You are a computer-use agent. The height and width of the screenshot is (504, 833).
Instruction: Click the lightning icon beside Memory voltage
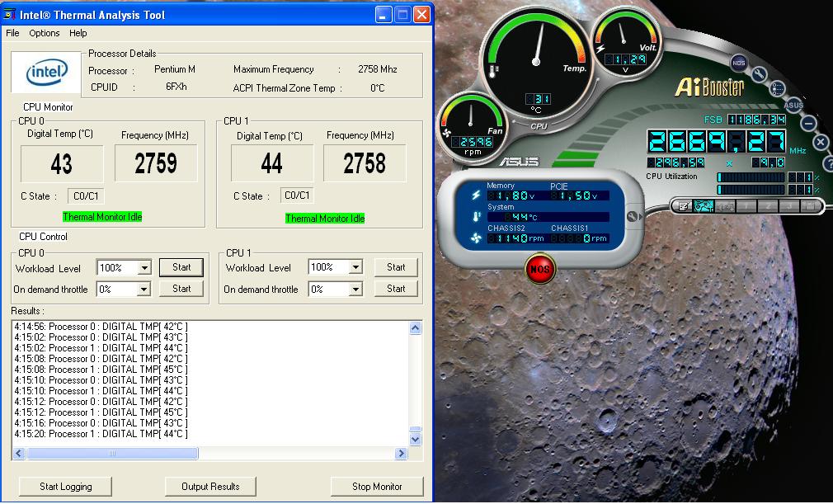[476, 195]
